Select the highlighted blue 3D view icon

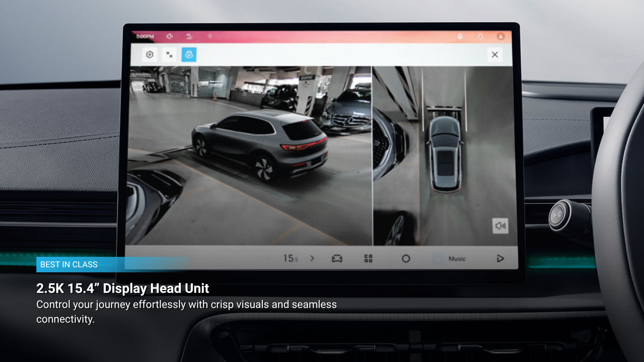click(189, 54)
